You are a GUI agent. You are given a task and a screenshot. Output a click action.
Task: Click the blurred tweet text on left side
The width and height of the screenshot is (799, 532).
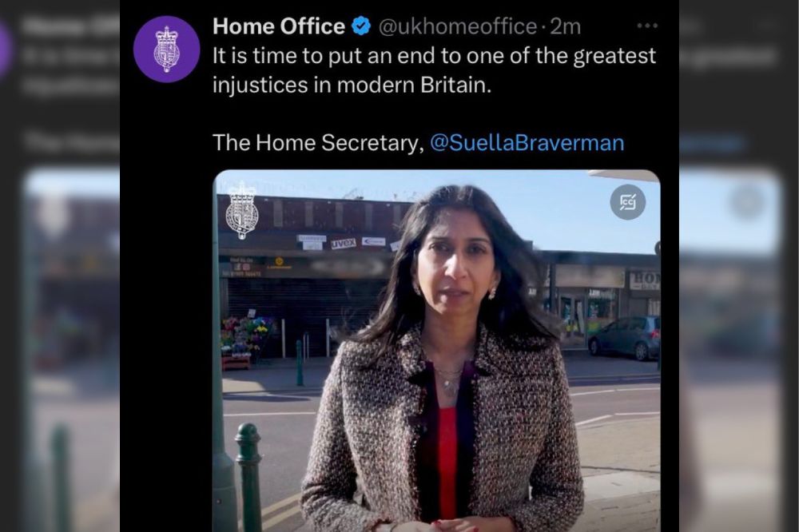(x=71, y=70)
